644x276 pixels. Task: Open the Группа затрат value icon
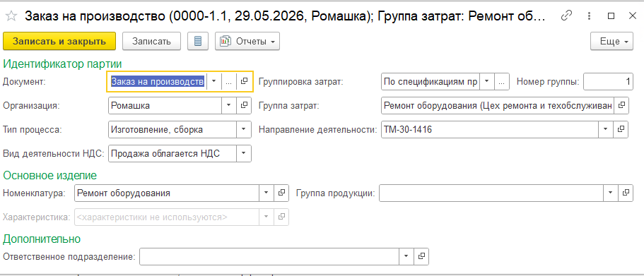pyautogui.click(x=621, y=105)
